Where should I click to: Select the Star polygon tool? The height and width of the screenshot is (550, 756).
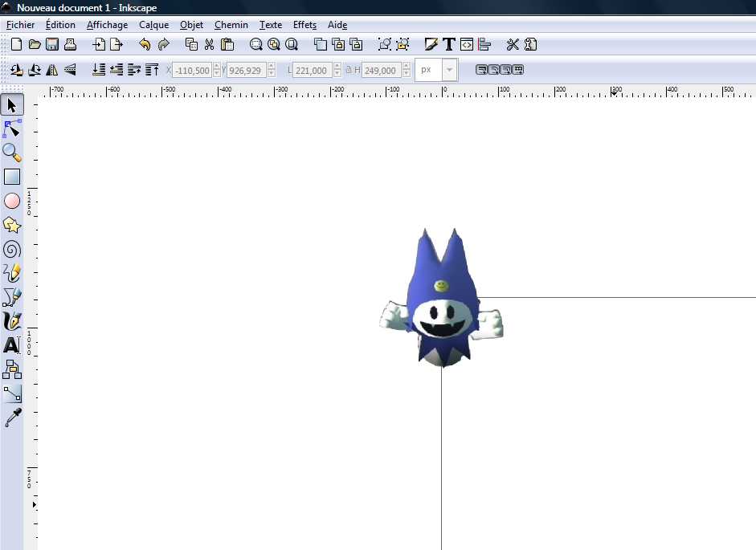[x=12, y=225]
